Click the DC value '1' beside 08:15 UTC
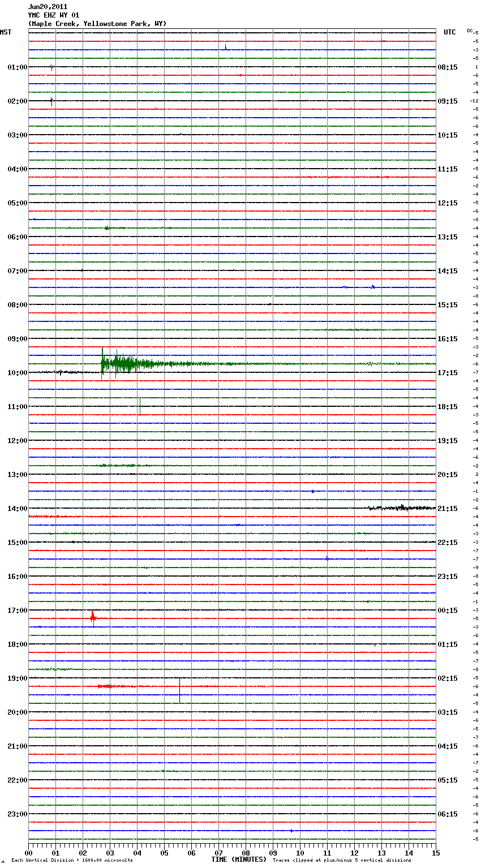 click(476, 67)
